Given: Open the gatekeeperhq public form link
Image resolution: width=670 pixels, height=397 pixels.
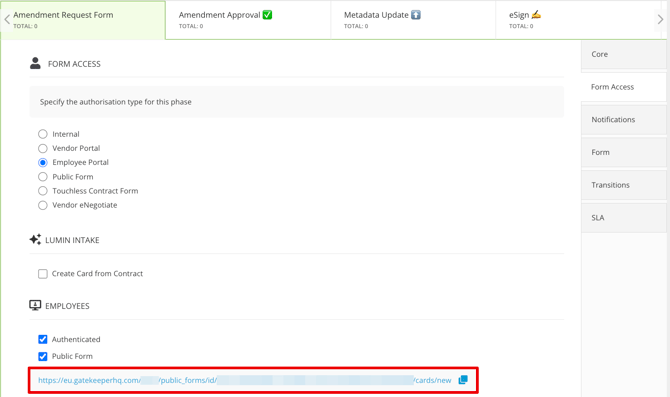Looking at the screenshot, I should (244, 380).
